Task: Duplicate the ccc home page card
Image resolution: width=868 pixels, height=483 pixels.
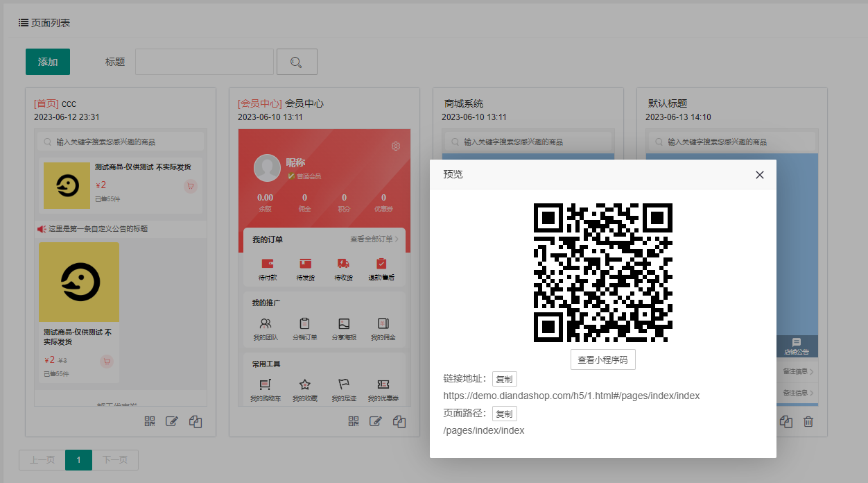Action: tap(196, 421)
